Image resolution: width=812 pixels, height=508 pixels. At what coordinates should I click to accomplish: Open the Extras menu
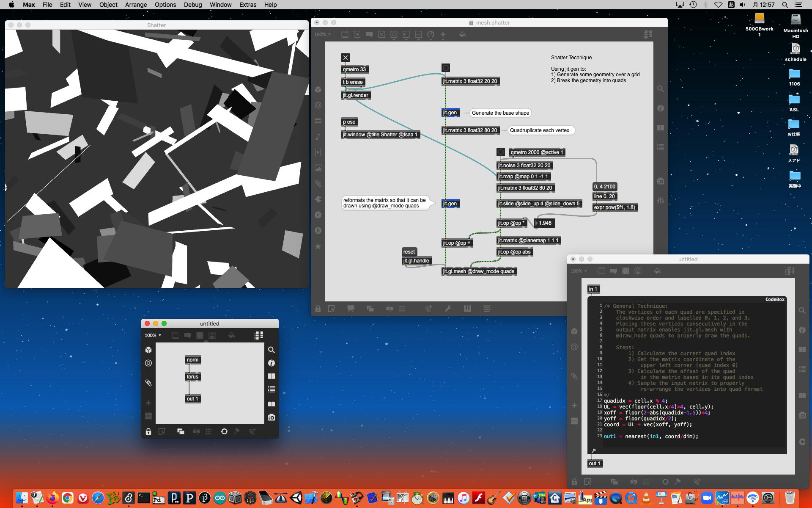[248, 5]
